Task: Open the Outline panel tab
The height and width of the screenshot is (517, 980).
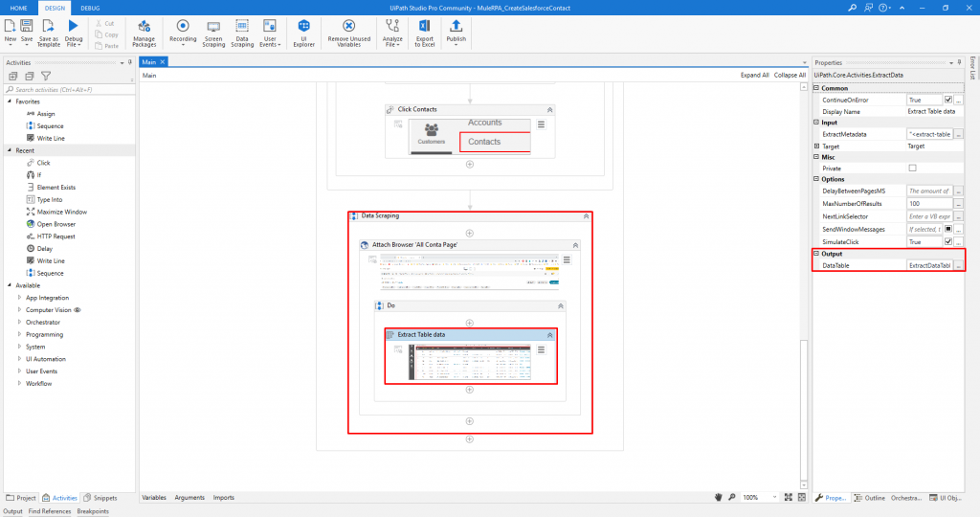Action: pyautogui.click(x=870, y=498)
